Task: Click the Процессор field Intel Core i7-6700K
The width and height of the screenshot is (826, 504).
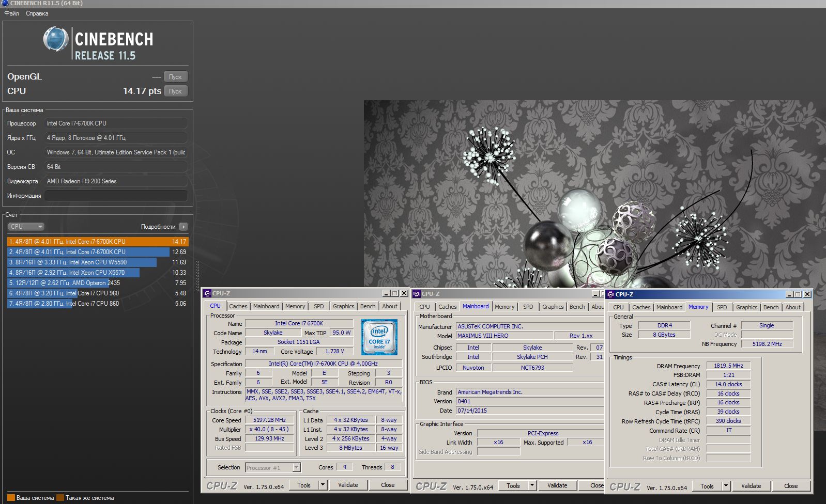Action: [116, 123]
